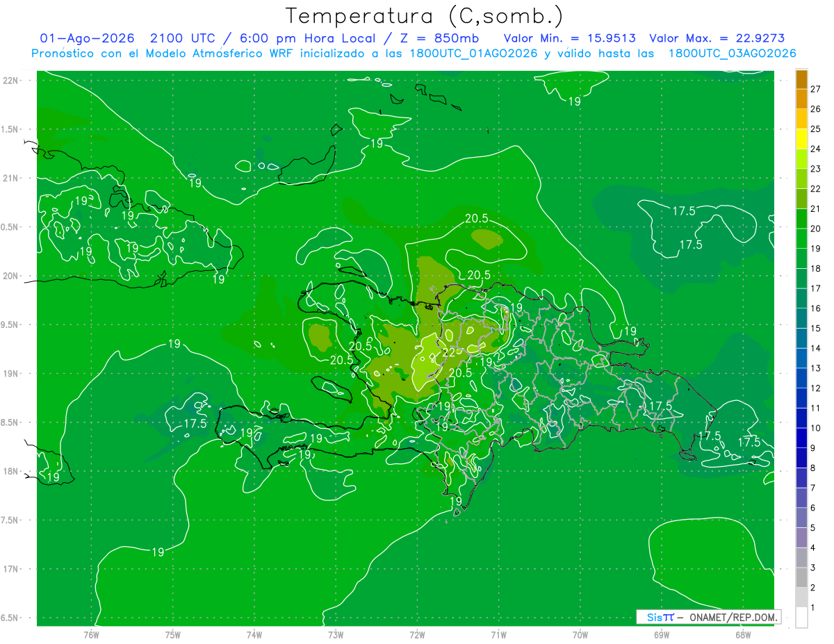834x644 pixels.
Task: Click the '21N' latitude axis label
Action: pyautogui.click(x=12, y=178)
